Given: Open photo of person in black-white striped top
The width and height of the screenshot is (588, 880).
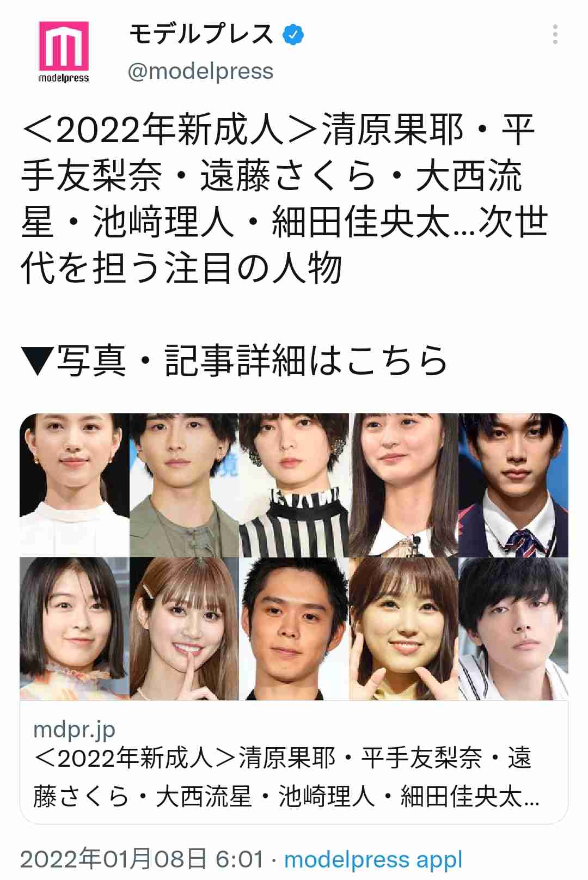Looking at the screenshot, I should coord(294,485).
